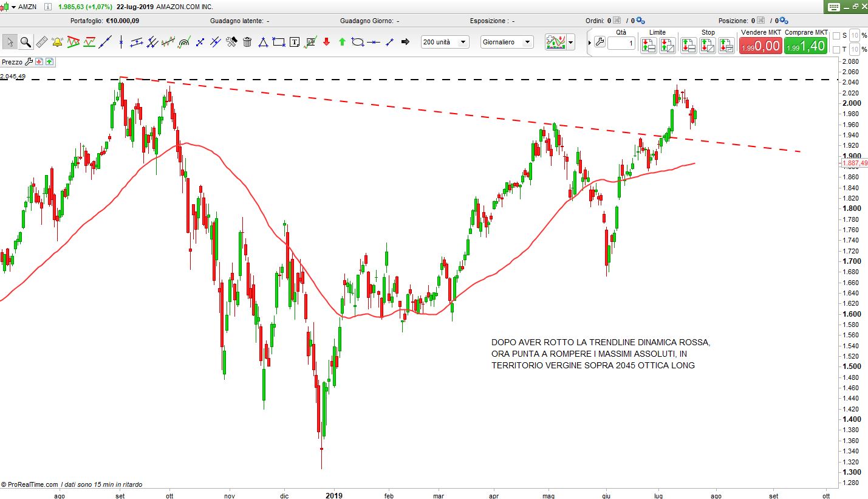Click the green up arrow beside Prezzo
The width and height of the screenshot is (868, 499).
click(49, 62)
